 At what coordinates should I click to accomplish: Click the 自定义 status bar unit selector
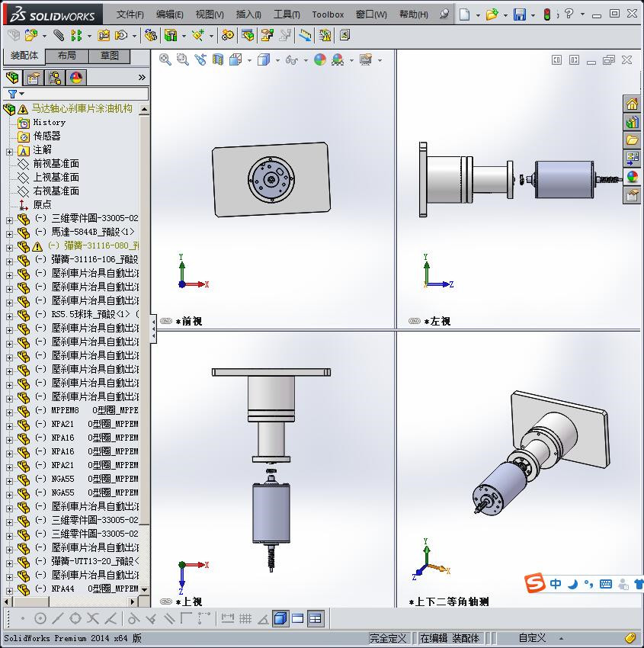click(x=532, y=638)
